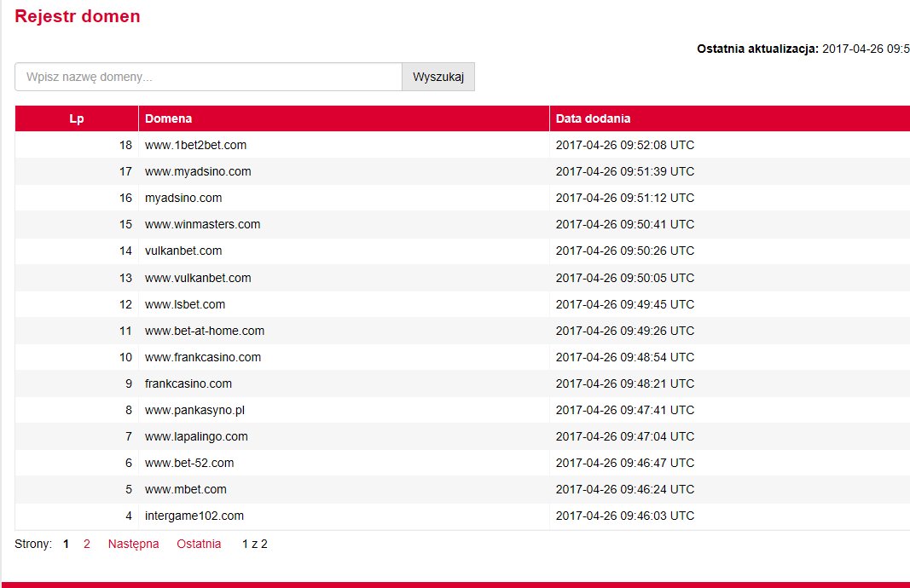The height and width of the screenshot is (588, 910).
Task: Select myadsino.com in row 16
Action: [183, 198]
